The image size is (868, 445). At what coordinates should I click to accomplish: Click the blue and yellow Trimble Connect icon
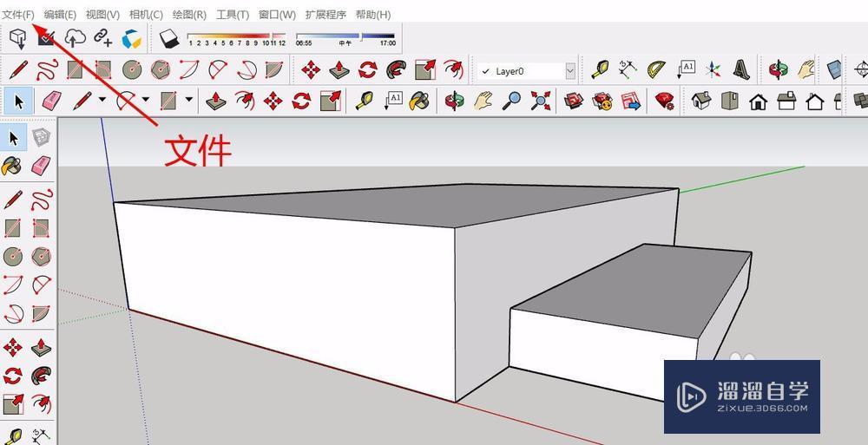tap(132, 39)
